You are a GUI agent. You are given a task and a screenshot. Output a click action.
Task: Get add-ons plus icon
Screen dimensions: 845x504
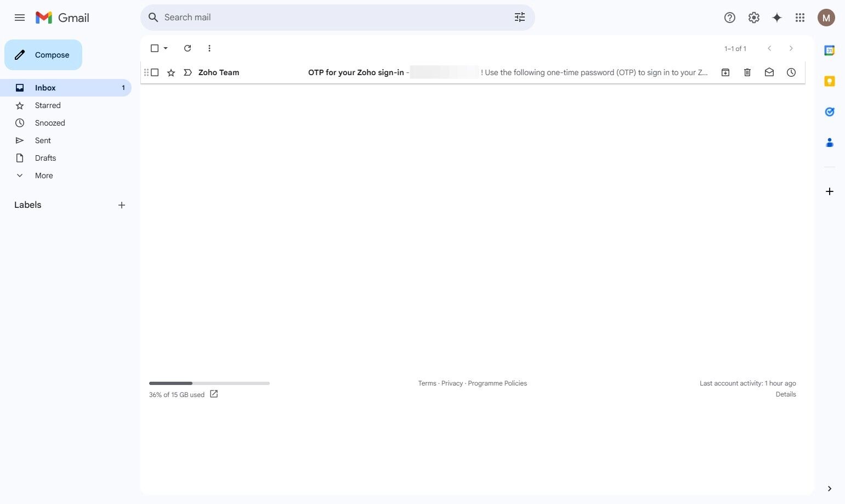coord(830,191)
